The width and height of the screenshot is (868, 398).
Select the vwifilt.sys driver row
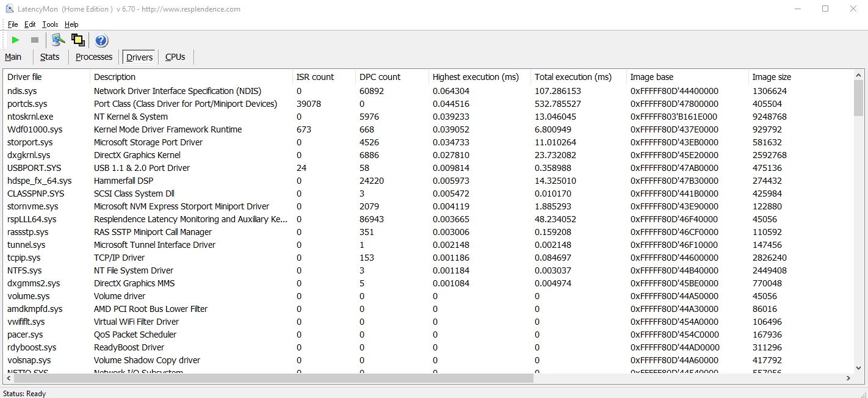tap(428, 322)
